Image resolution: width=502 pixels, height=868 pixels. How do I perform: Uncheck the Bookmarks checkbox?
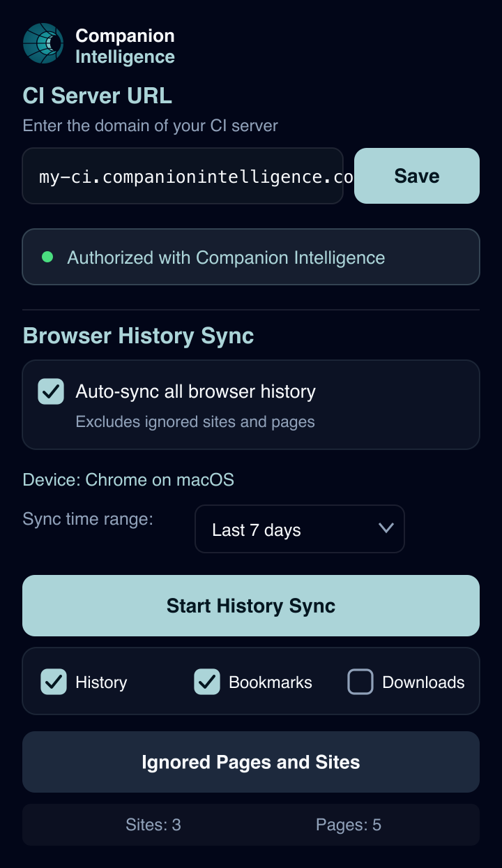207,682
